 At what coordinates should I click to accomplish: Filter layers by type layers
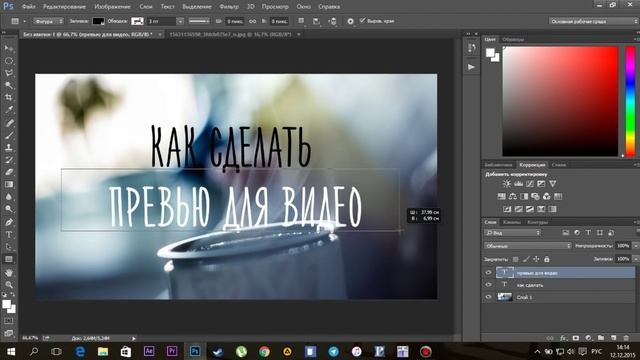click(588, 233)
